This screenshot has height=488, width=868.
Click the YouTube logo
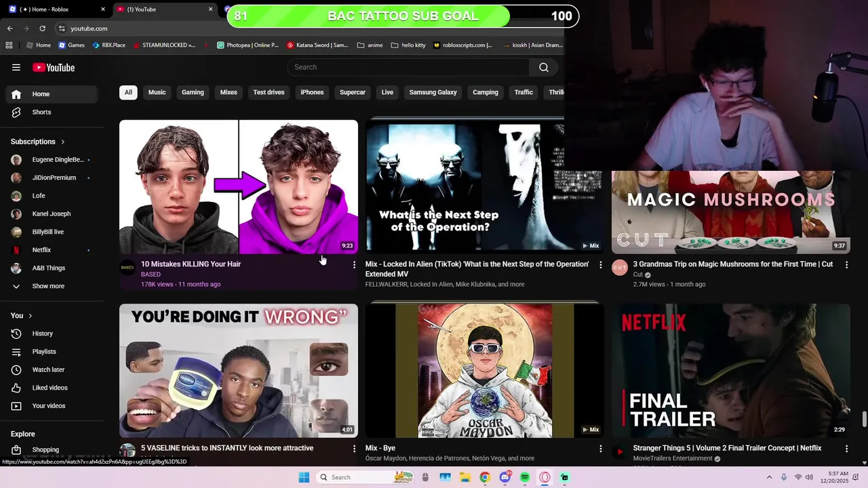(x=54, y=67)
